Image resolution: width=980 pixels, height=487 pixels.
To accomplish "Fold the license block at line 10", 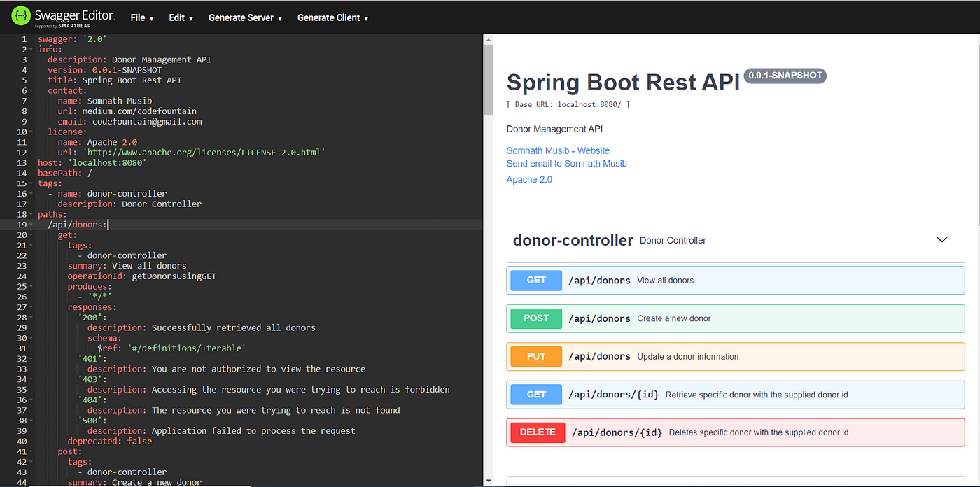I will click(31, 132).
